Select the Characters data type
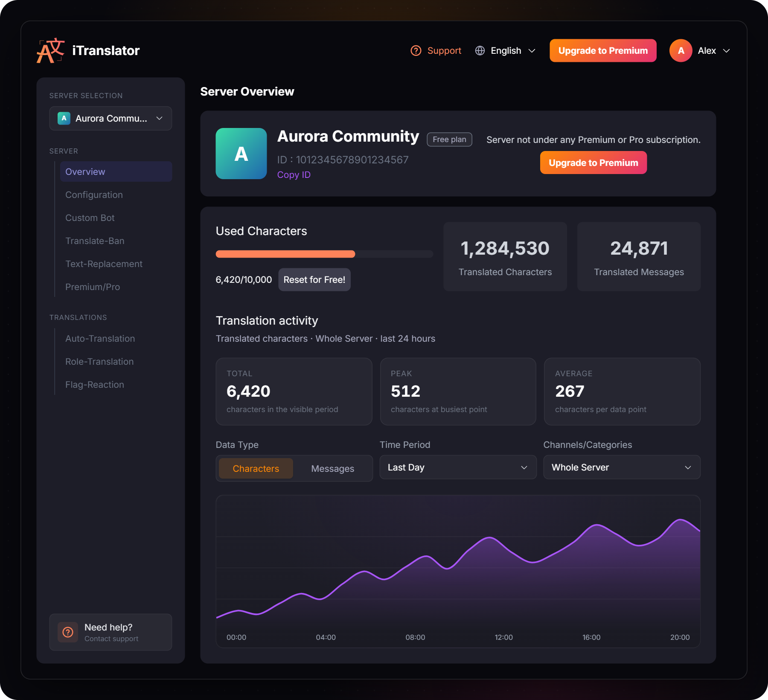 pos(256,468)
